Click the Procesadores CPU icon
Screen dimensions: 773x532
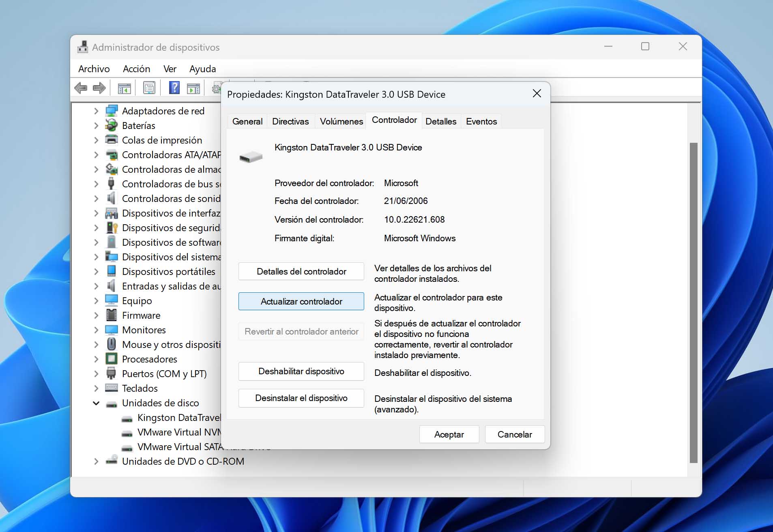tap(112, 359)
